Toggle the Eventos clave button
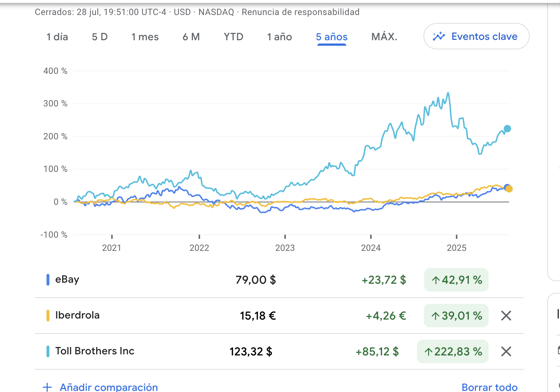The width and height of the screenshot is (560, 392). coord(476,36)
